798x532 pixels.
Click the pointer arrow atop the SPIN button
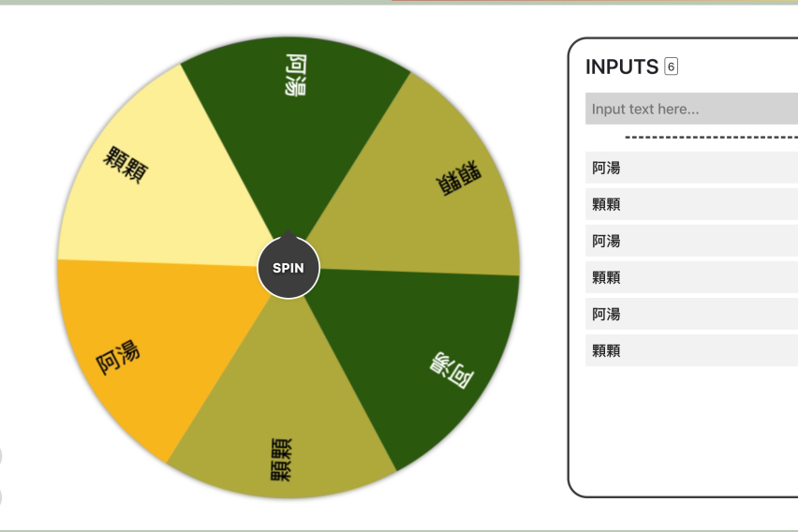click(x=288, y=238)
